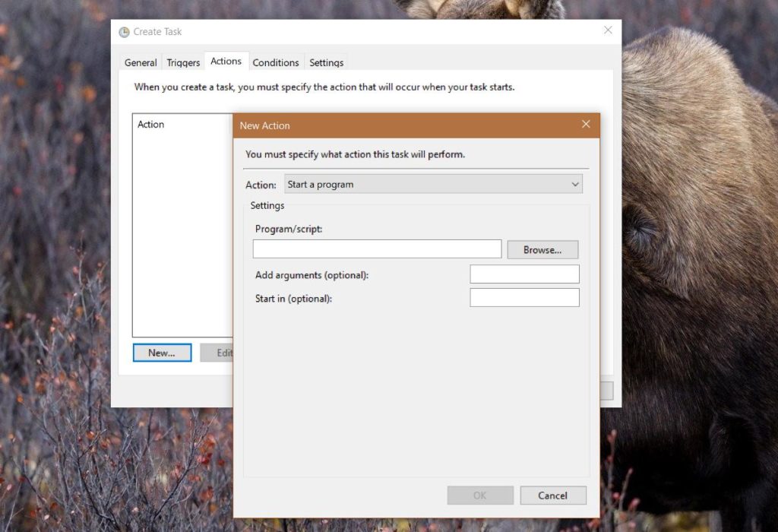778x532 pixels.
Task: Click the Start in optional field
Action: [x=524, y=297]
